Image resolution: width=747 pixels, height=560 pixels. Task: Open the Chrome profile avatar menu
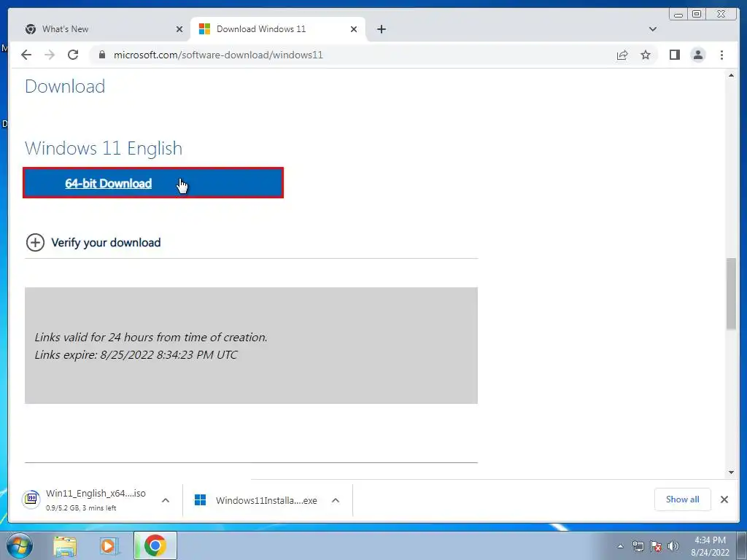(x=698, y=55)
